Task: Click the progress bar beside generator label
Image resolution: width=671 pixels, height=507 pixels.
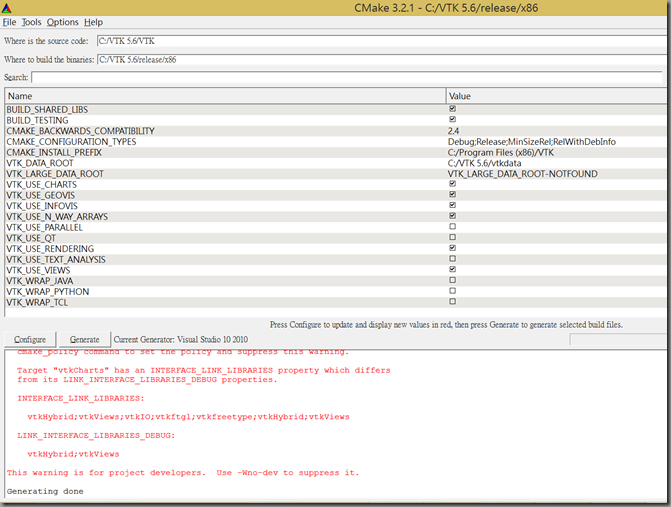Action: click(x=620, y=339)
